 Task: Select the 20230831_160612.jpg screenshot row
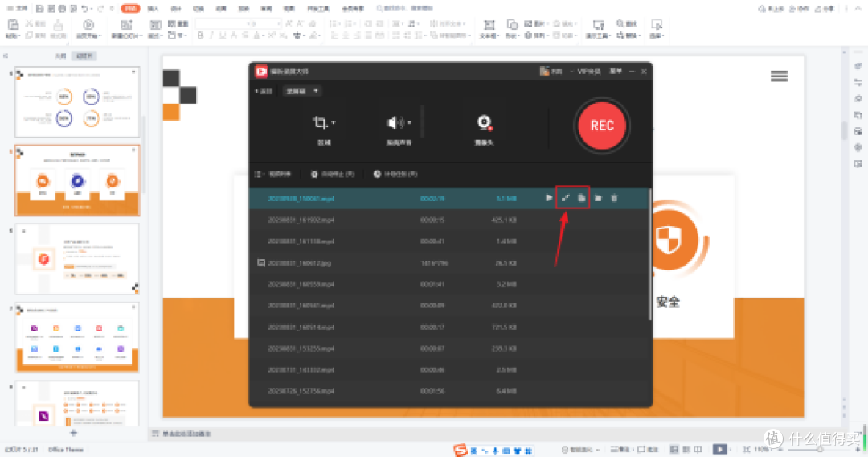[448, 262]
